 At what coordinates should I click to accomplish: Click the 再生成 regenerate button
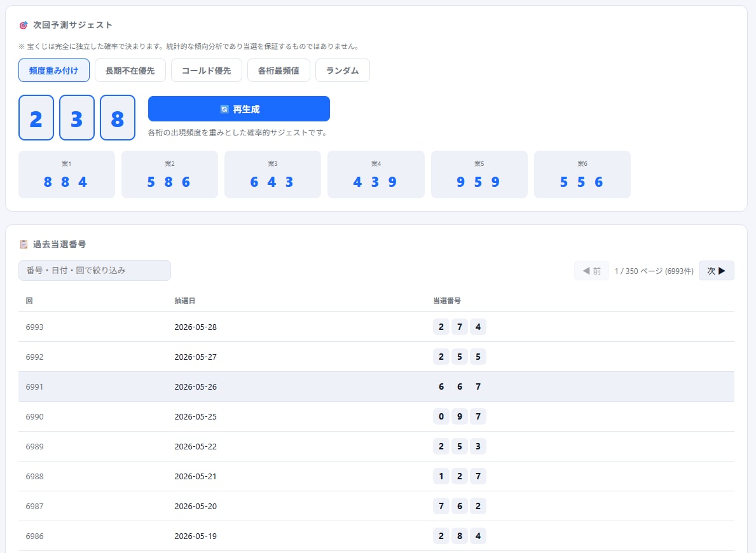click(239, 109)
